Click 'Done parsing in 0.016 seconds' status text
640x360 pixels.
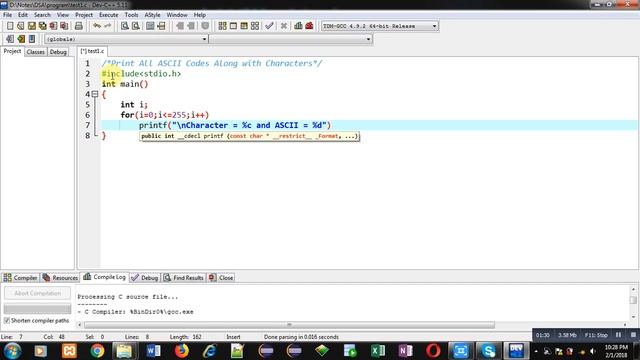(301, 337)
